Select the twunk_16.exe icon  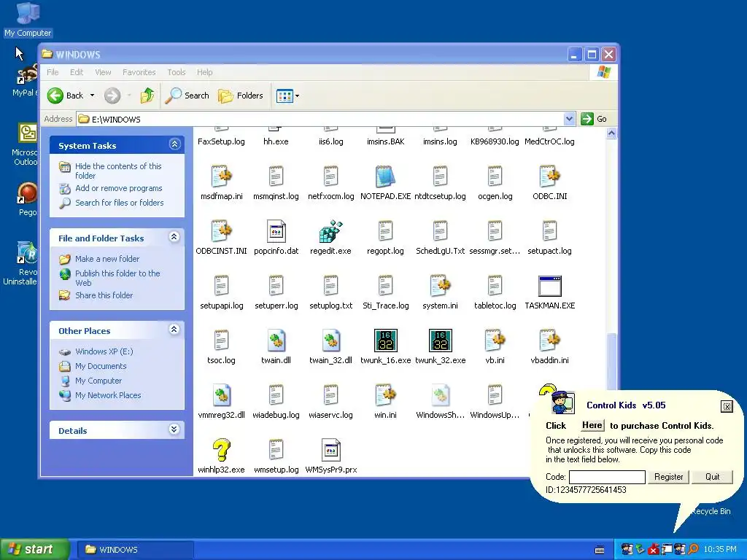click(x=385, y=341)
